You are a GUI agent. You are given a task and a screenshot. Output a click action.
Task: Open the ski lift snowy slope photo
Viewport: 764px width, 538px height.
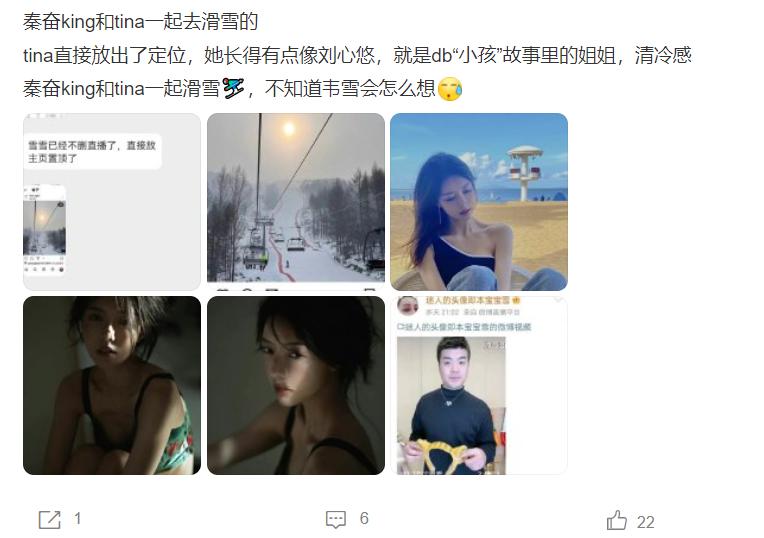pyautogui.click(x=296, y=202)
